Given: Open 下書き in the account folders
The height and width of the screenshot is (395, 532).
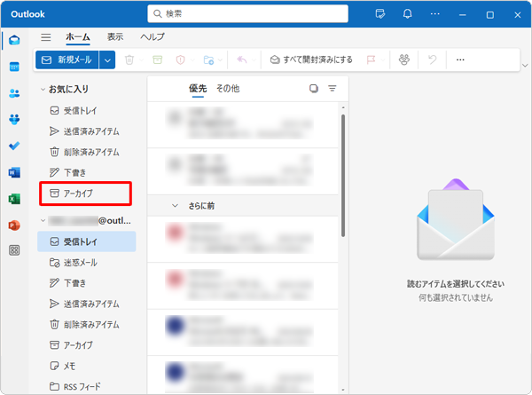Looking at the screenshot, I should tap(87, 283).
